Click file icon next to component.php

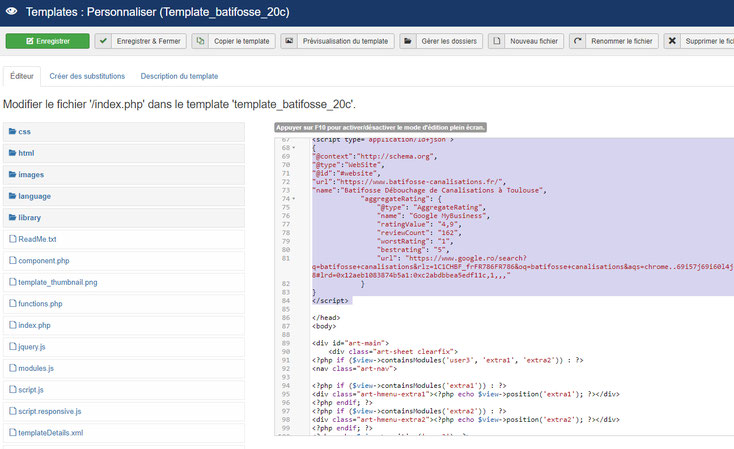pyautogui.click(x=13, y=260)
